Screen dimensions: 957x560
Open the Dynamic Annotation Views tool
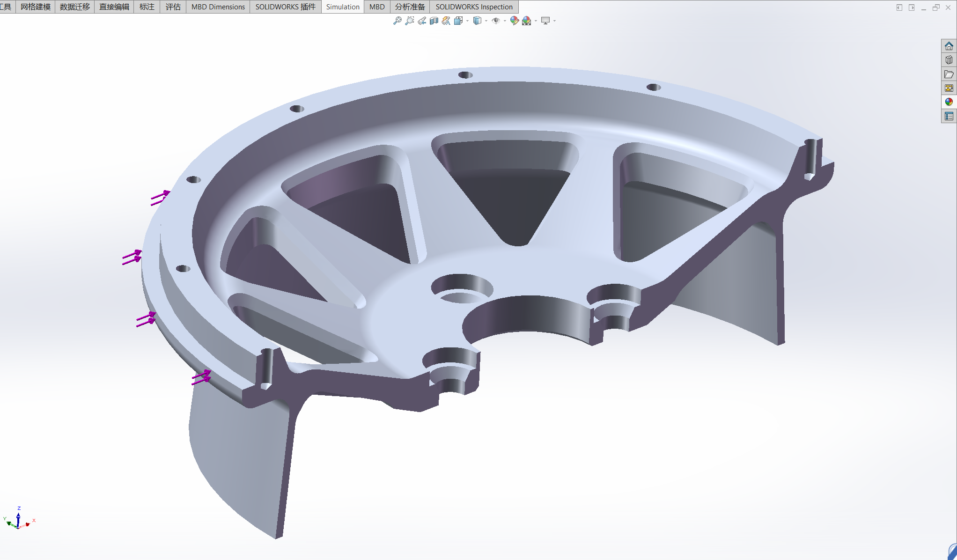[446, 21]
